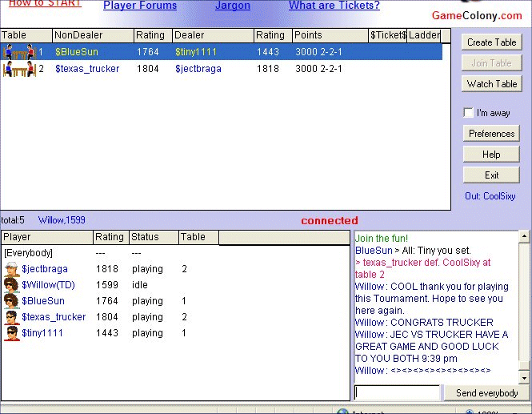This screenshot has height=414, width=532.
Task: Open the Player Forums link
Action: pyautogui.click(x=140, y=6)
